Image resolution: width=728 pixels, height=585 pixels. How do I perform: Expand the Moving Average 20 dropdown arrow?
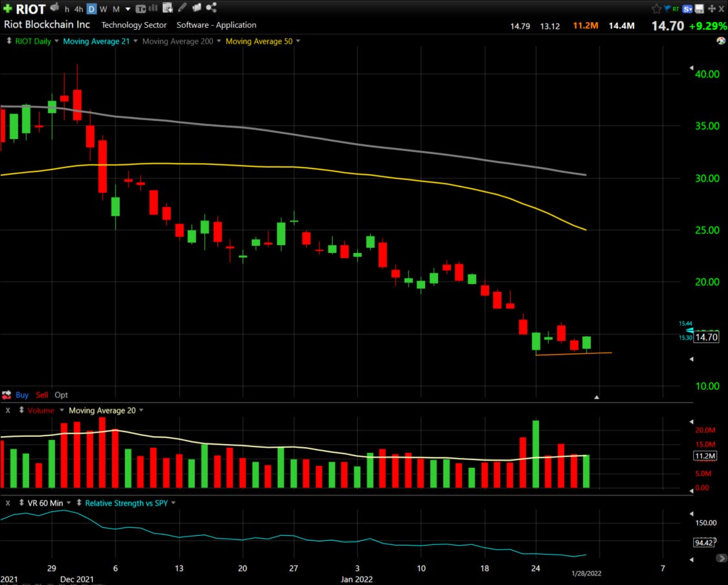(x=141, y=410)
